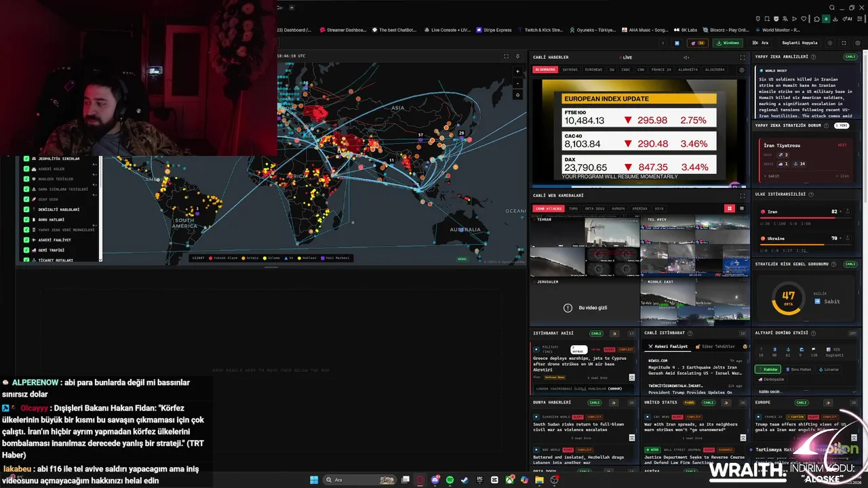
Task: Toggle Denizaltı Kabloları layer checkbox
Action: point(26,209)
